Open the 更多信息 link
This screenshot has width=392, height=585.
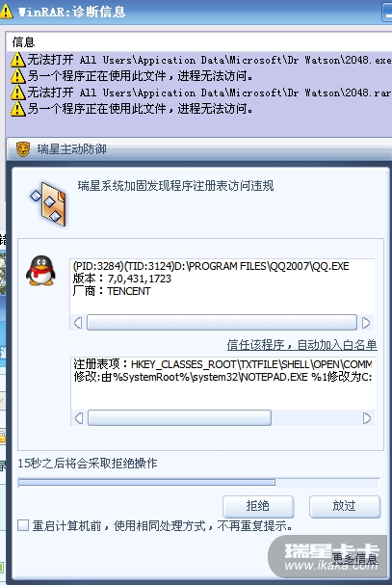pyautogui.click(x=354, y=559)
